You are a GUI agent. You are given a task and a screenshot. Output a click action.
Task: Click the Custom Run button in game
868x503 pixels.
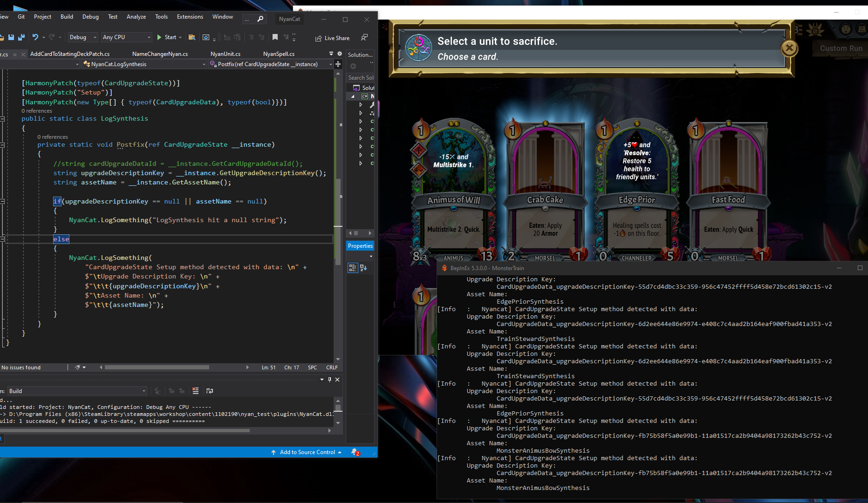(x=841, y=48)
